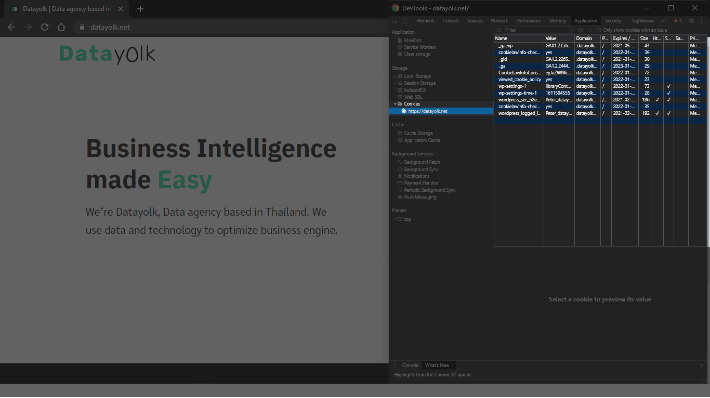The image size is (710, 398).
Task: Go back using browser back arrow
Action: tap(11, 27)
